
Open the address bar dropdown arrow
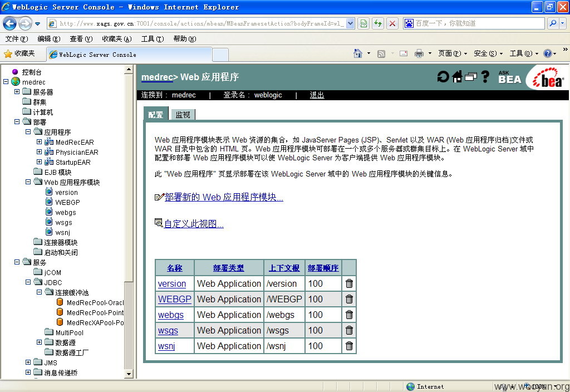pyautogui.click(x=350, y=23)
